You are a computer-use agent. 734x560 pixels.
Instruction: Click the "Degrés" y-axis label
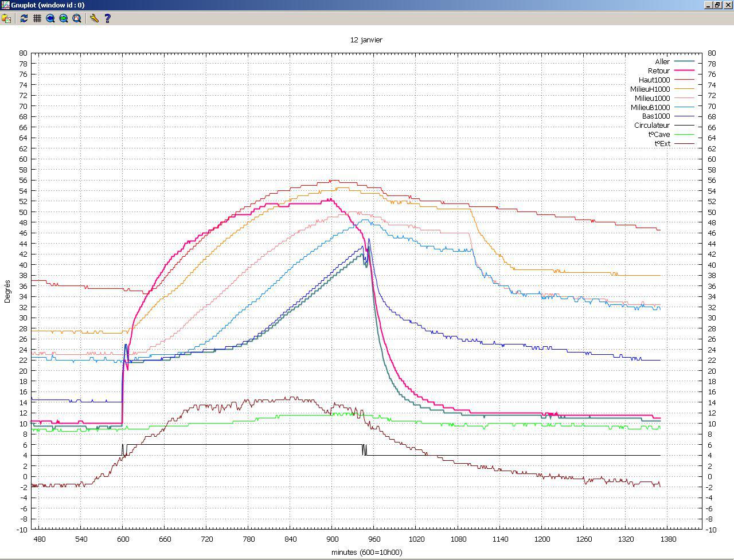coord(7,291)
